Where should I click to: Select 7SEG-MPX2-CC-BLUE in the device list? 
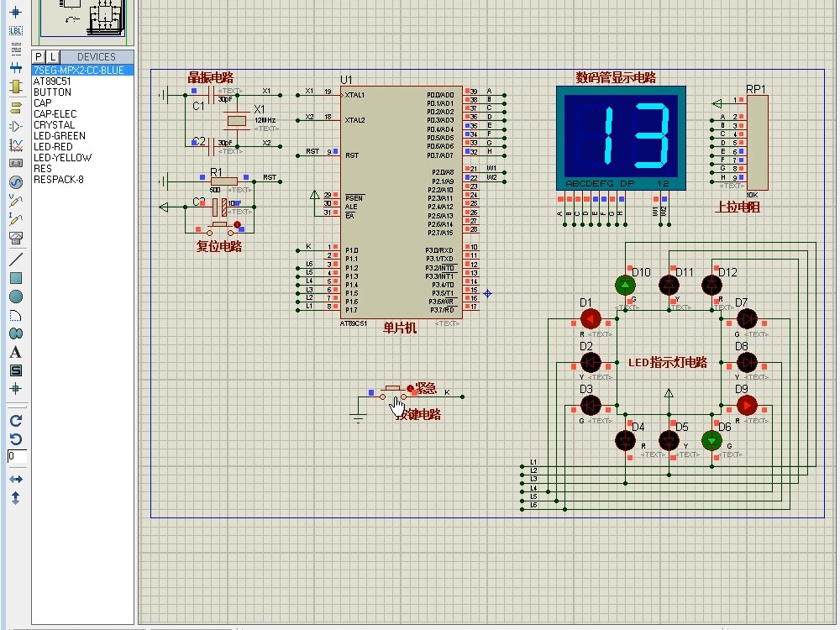[x=83, y=71]
